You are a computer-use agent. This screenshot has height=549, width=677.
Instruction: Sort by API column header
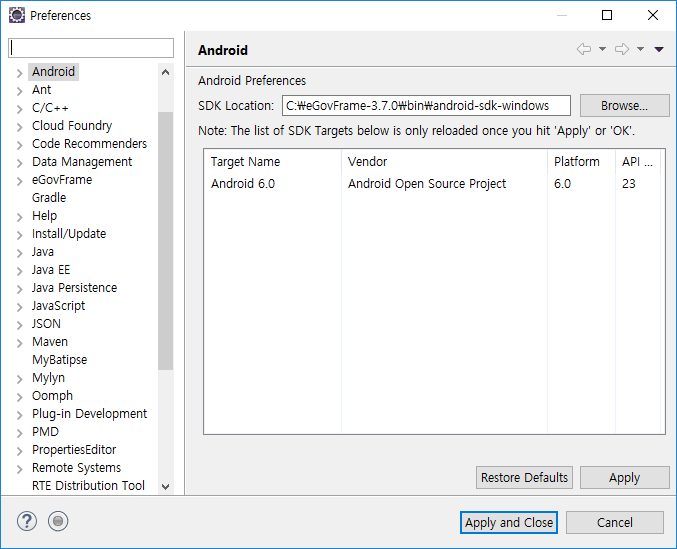(x=638, y=162)
